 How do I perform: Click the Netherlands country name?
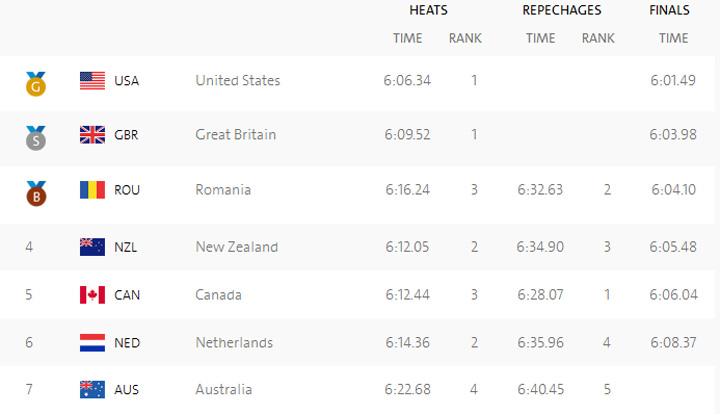234,343
